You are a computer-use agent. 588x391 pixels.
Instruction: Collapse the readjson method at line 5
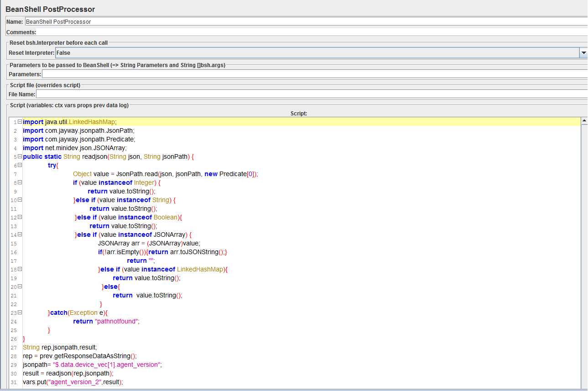20,156
